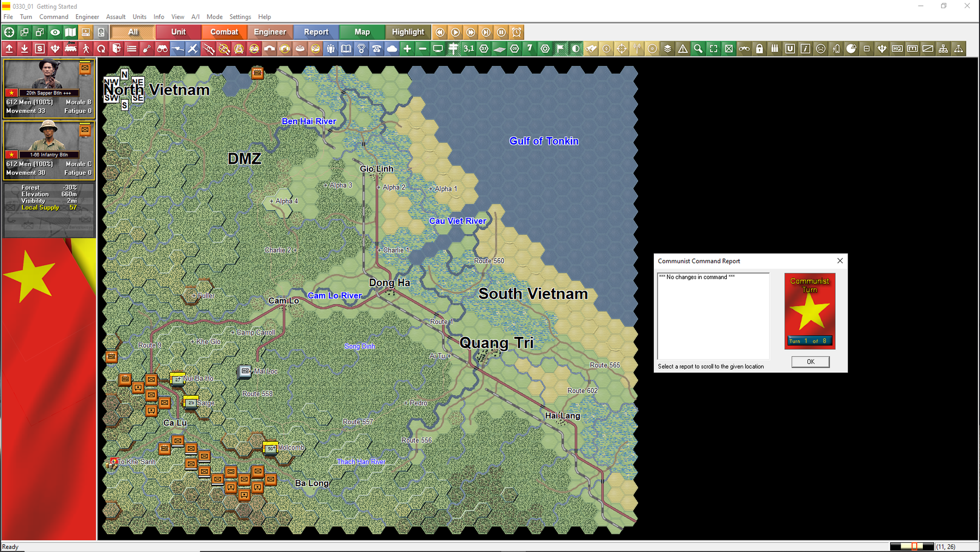Click the crosshair circle icon at toolbar start
The height and width of the screenshot is (552, 980).
9,32
